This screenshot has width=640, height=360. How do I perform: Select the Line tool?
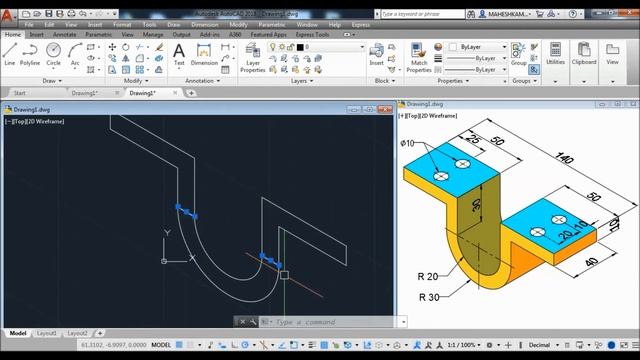coord(9,54)
